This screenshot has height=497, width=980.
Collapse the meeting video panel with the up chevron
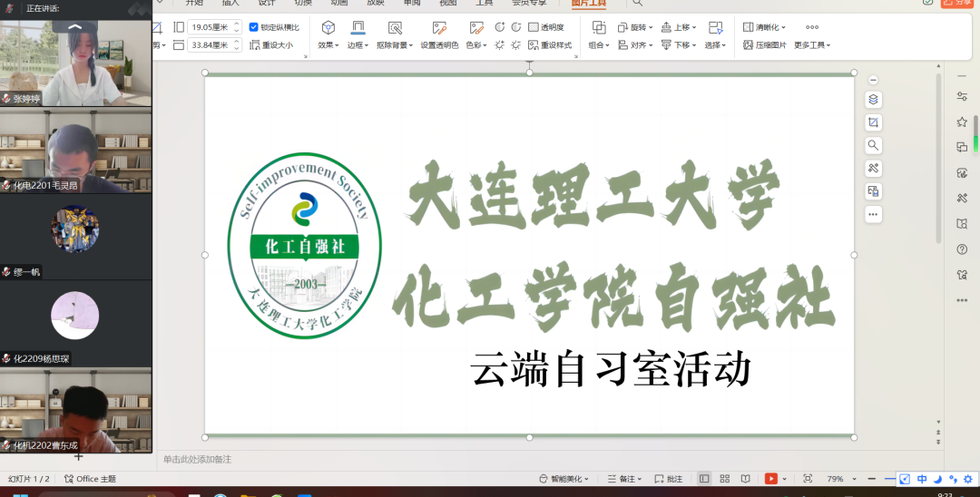75,27
